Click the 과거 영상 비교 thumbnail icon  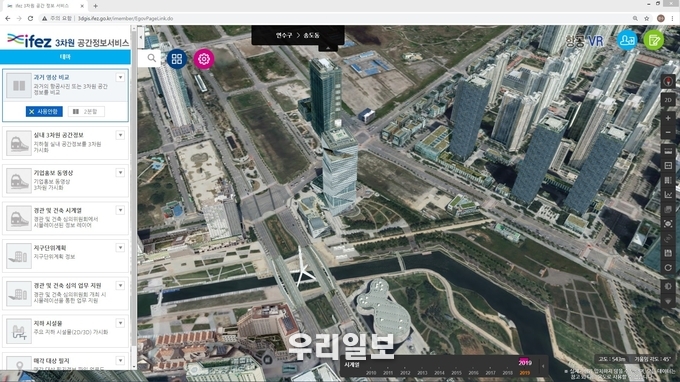click(19, 86)
